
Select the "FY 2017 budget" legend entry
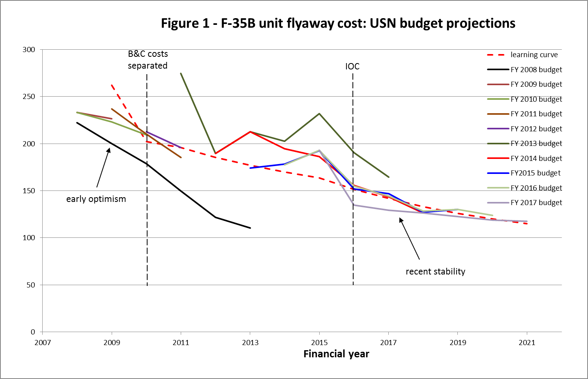click(x=525, y=203)
